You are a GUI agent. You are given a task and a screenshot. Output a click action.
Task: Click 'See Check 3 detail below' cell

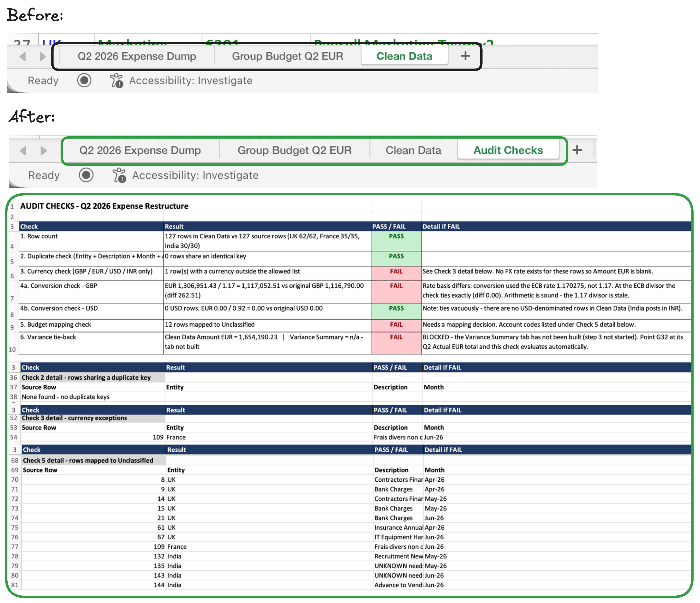[556, 273]
